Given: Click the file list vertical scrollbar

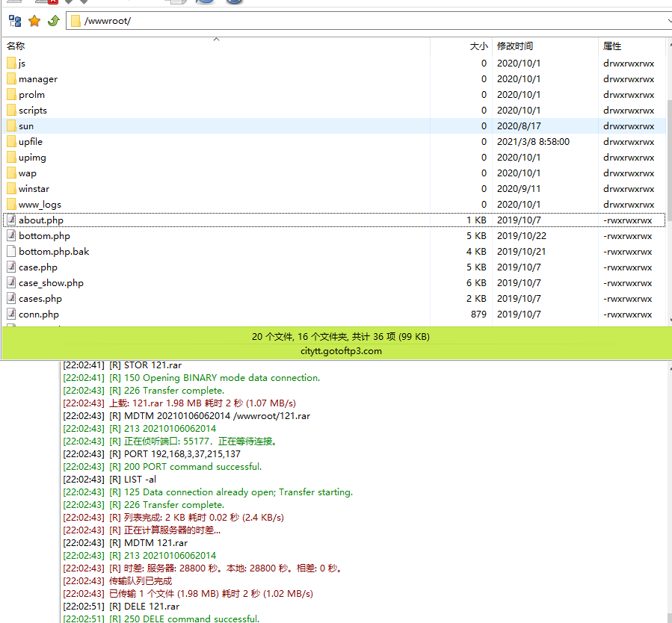Looking at the screenshot, I should point(668,187).
